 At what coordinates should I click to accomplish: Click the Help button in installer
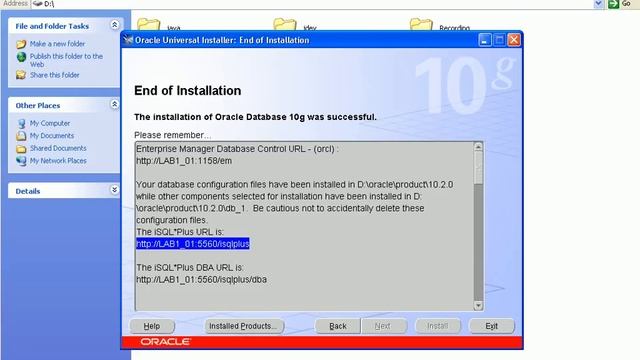coord(152,326)
